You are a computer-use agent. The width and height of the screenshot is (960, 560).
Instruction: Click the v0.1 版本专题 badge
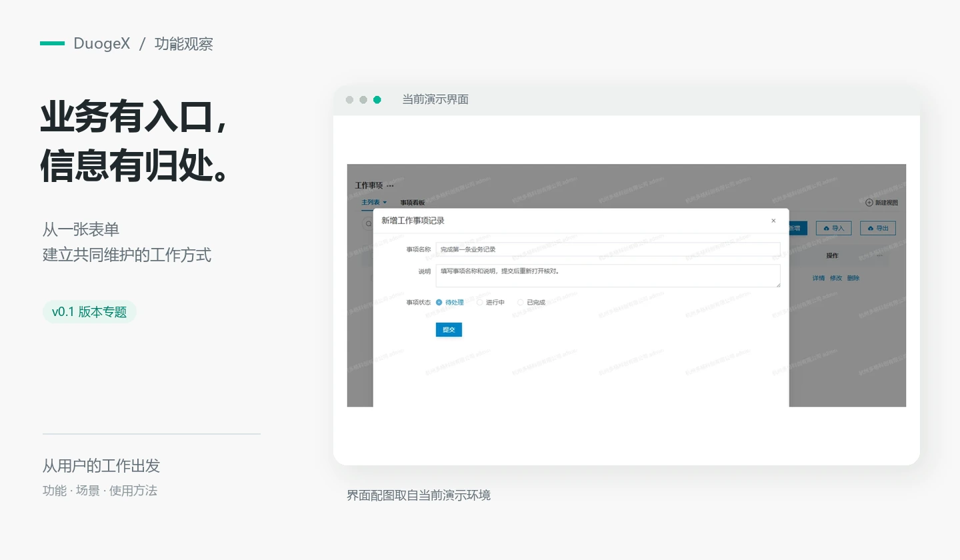(89, 312)
